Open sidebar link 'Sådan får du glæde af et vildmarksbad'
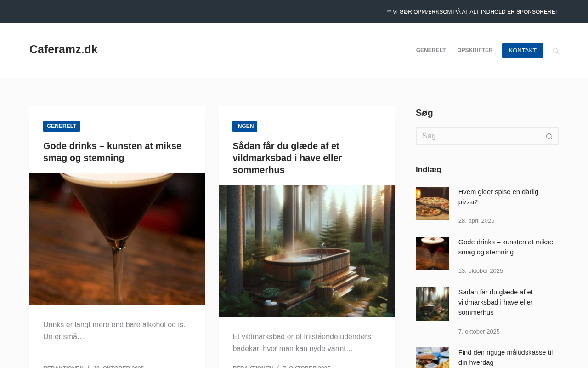 pyautogui.click(x=496, y=302)
